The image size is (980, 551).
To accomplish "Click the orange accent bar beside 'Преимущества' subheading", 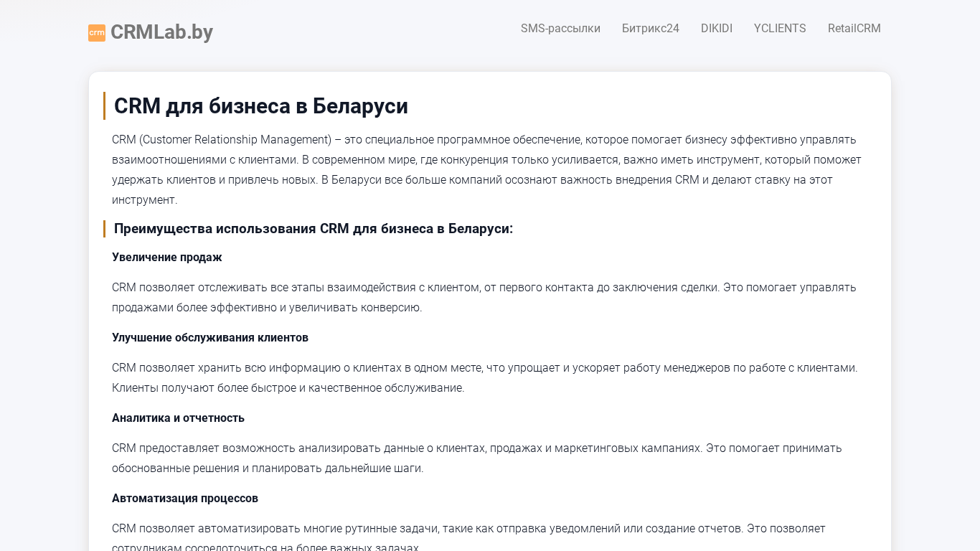I will (105, 229).
